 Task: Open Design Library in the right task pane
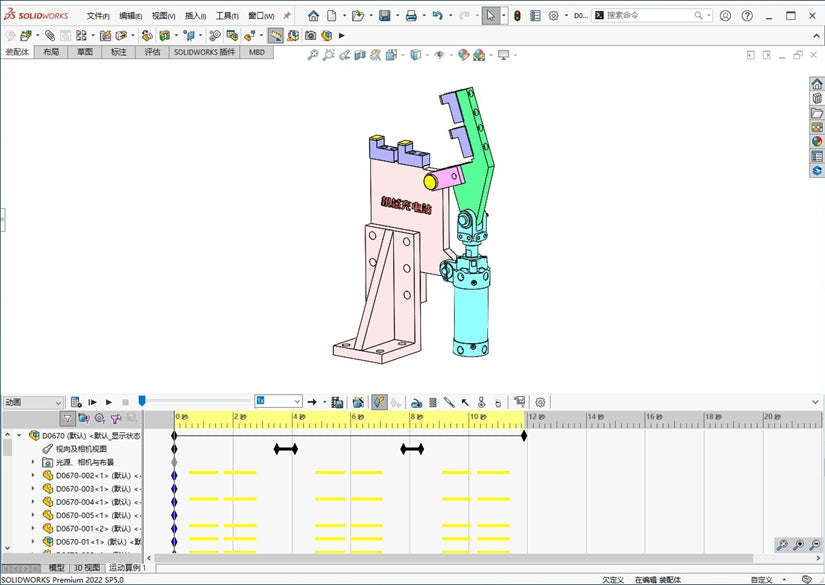[817, 98]
